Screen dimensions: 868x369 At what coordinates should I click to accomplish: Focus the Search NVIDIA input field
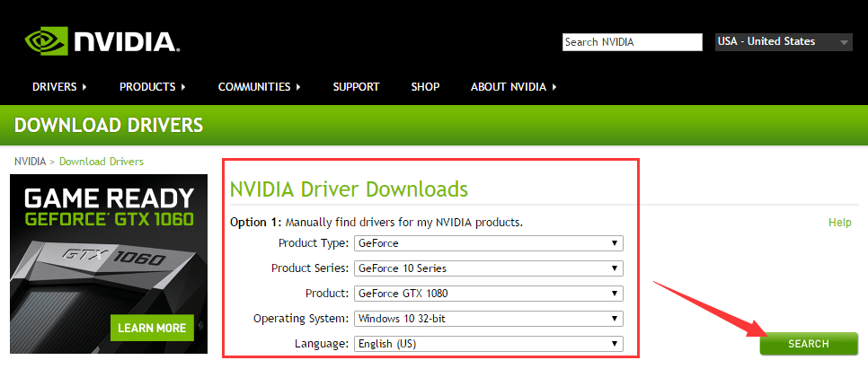pos(633,42)
